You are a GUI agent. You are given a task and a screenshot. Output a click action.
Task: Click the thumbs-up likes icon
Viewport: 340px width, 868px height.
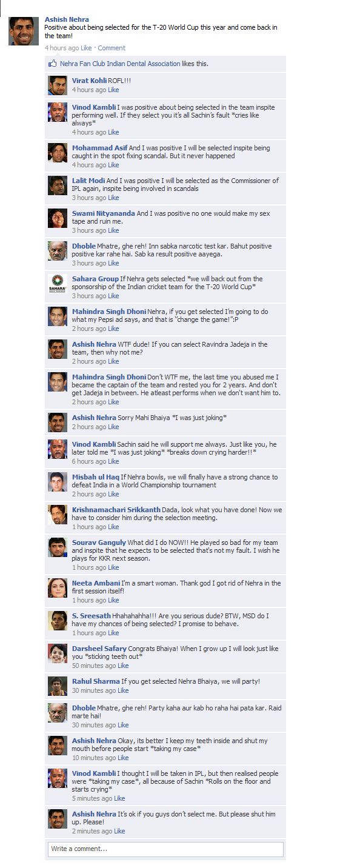pos(53,64)
